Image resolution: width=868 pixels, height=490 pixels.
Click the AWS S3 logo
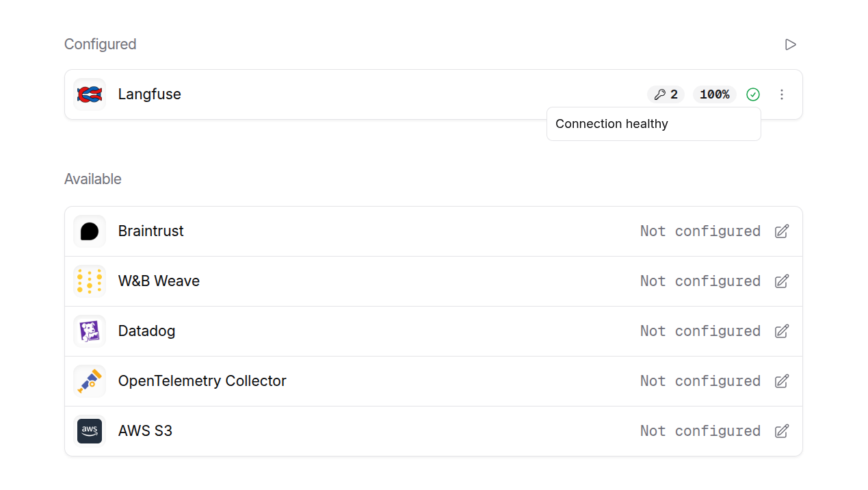(x=90, y=431)
